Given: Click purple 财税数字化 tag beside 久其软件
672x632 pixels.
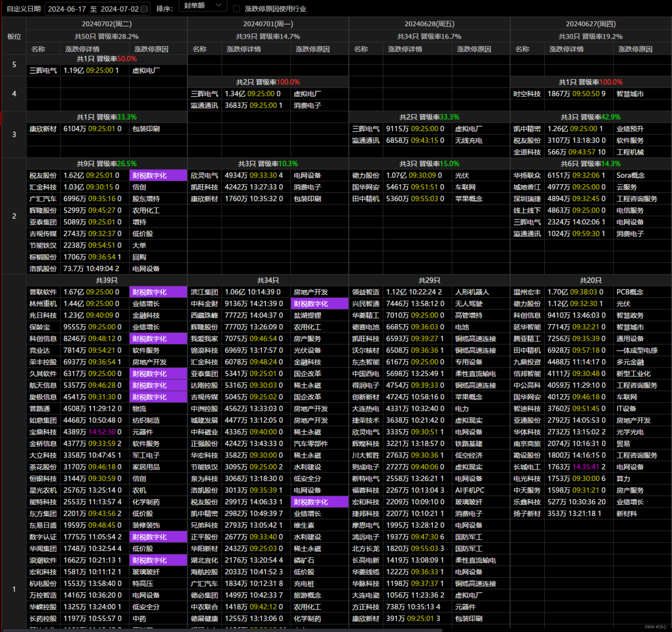Looking at the screenshot, I should [158, 374].
